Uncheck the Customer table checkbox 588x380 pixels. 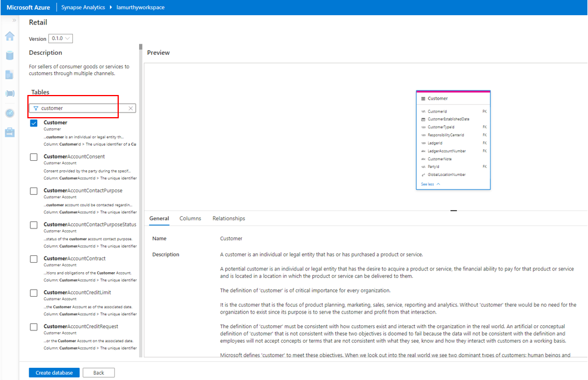pos(34,123)
